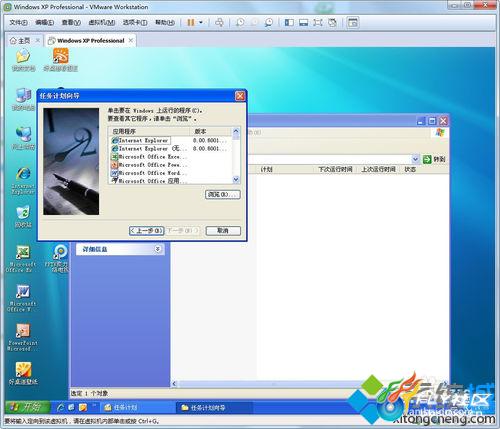Open the 网上邻居 network desktop icon
The image size is (500, 429).
[x=23, y=138]
